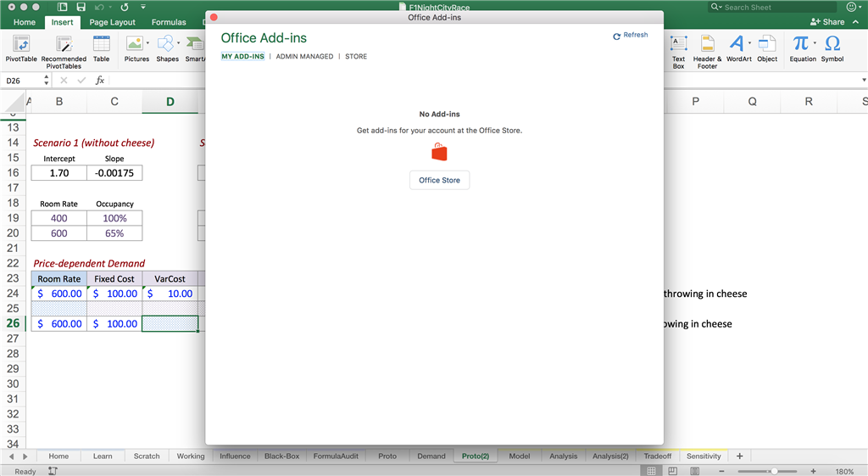Viewport: 868px width, 476px height.
Task: Switch to Normal view in status bar
Action: pyautogui.click(x=652, y=471)
